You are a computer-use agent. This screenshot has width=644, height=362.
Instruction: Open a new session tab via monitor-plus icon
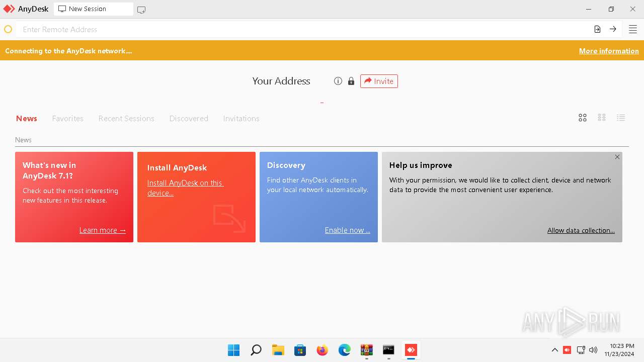(141, 10)
